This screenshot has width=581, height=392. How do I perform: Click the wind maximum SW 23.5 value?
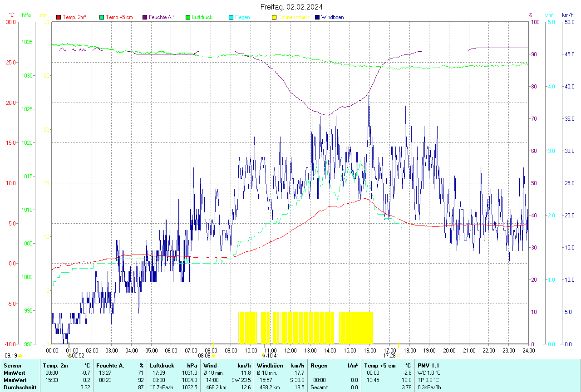pos(241,380)
